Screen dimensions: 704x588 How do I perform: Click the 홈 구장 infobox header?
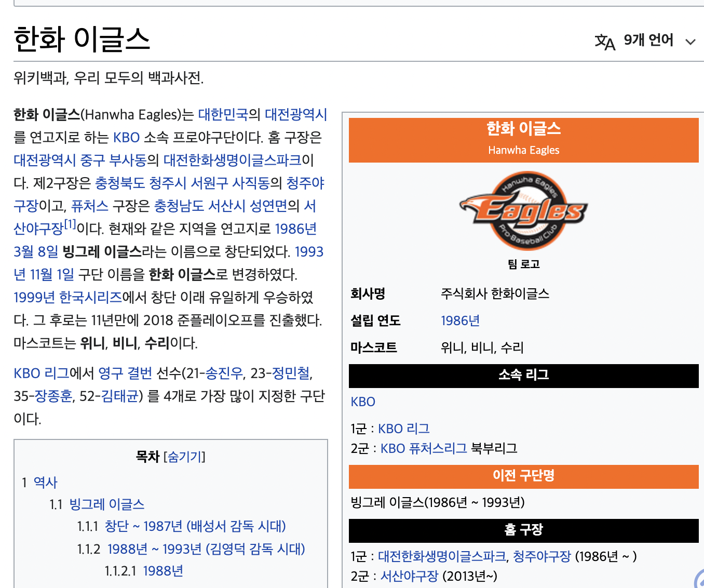coord(524,530)
